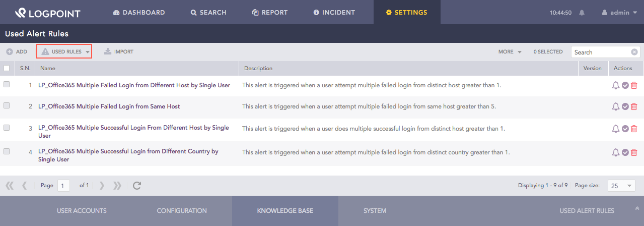Open the More dropdown menu
The image size is (644, 226).
(510, 51)
